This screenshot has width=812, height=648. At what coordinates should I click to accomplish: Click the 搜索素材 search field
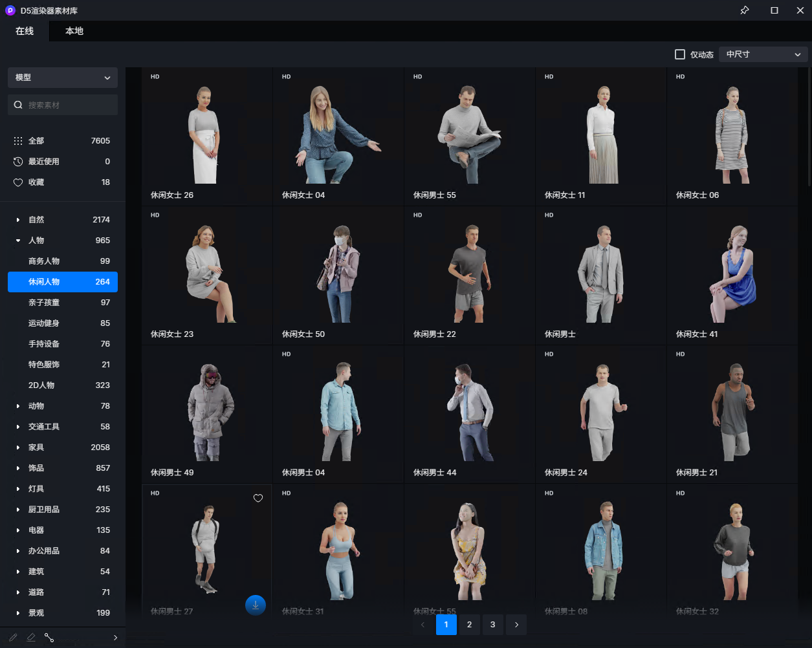point(68,105)
